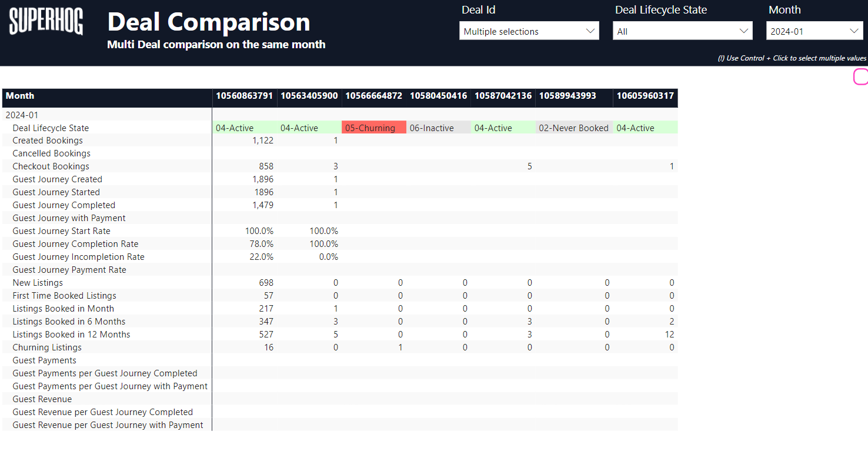Click the Deal Comparison page title
The height and width of the screenshot is (468, 868).
click(209, 22)
